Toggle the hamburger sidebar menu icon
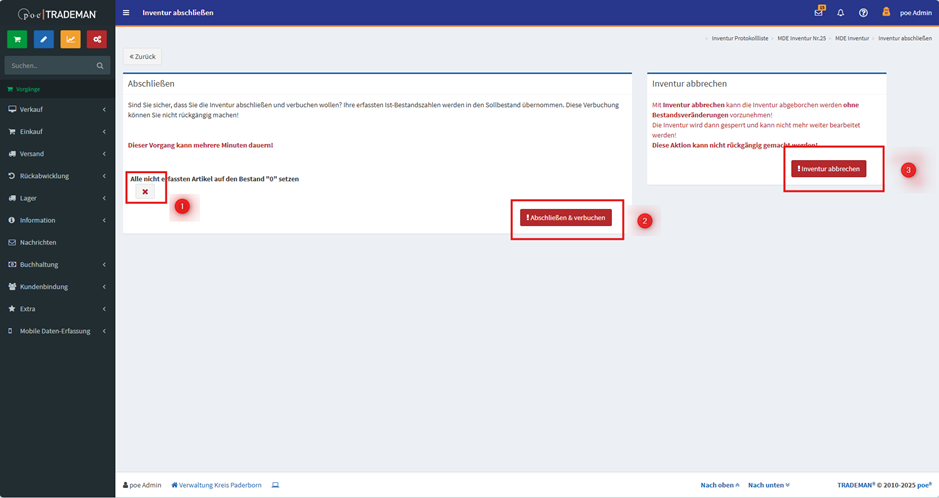Viewport: 939px width, 498px height. [x=126, y=13]
